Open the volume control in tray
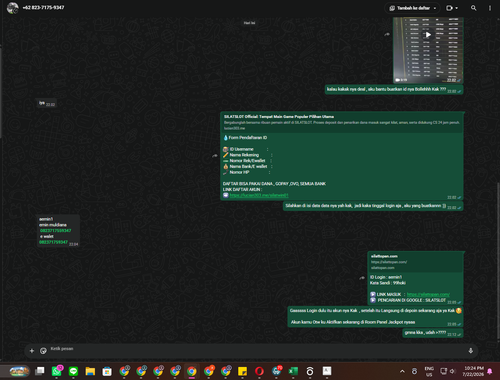The height and width of the screenshot is (380, 500). coord(452,371)
